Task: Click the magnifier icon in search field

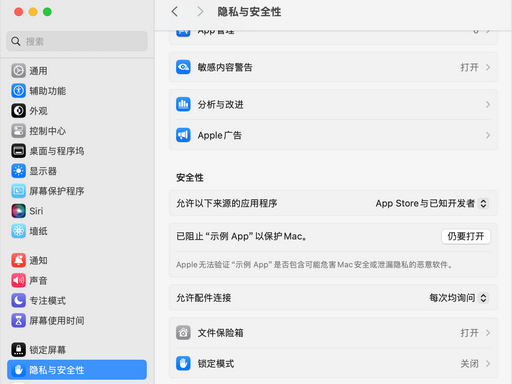Action: click(x=16, y=41)
